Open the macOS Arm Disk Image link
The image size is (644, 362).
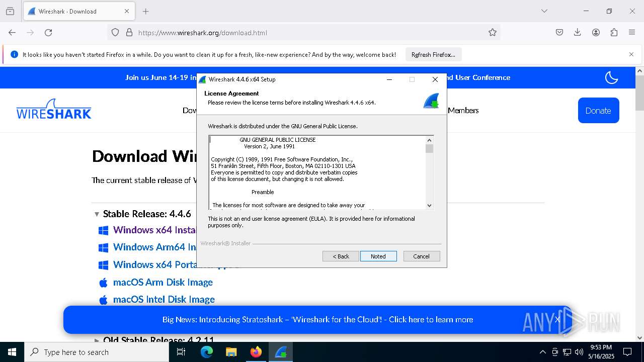(163, 283)
